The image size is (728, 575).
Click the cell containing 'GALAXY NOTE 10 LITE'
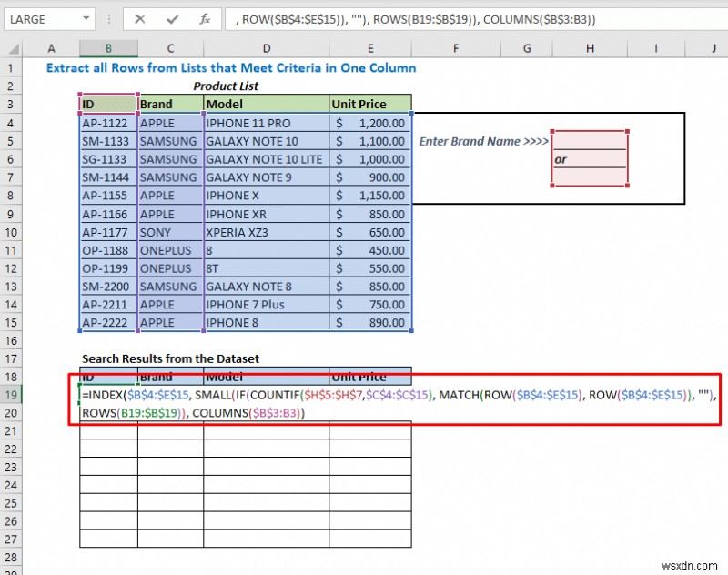pyautogui.click(x=265, y=158)
